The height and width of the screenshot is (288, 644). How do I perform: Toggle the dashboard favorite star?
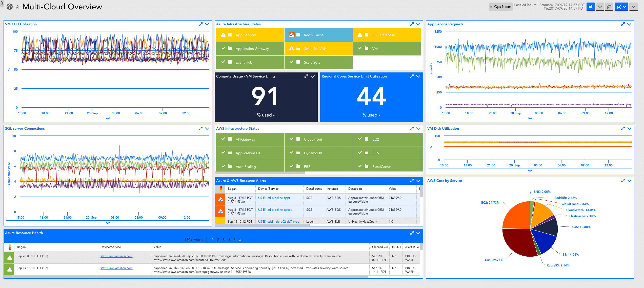click(x=17, y=6)
